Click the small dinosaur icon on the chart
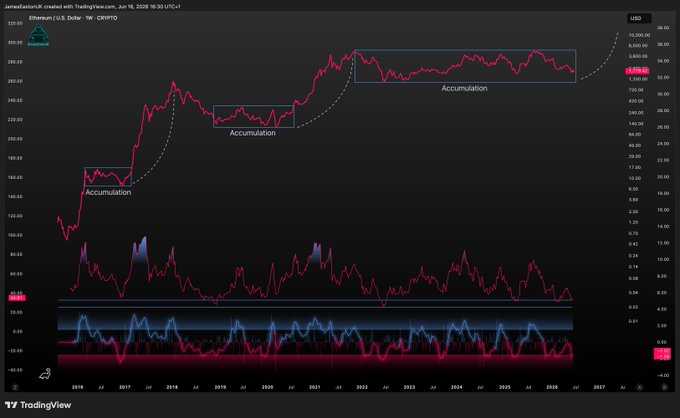This screenshot has width=680, height=418. pyautogui.click(x=45, y=373)
